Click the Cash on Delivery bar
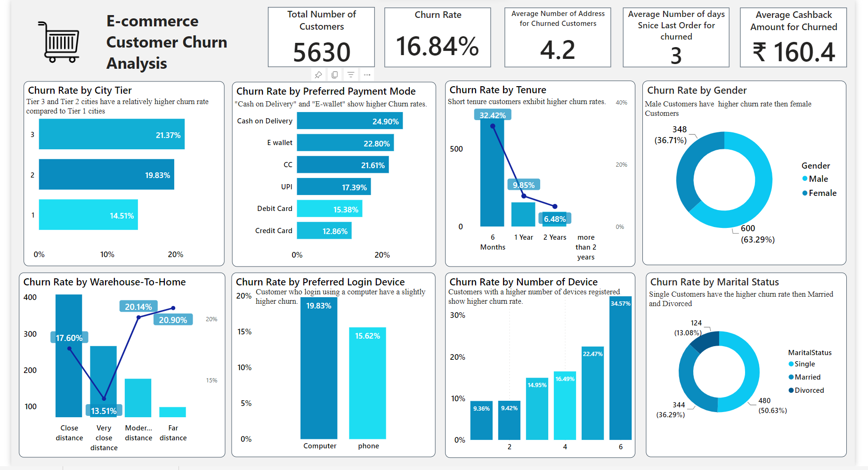 [x=349, y=121]
